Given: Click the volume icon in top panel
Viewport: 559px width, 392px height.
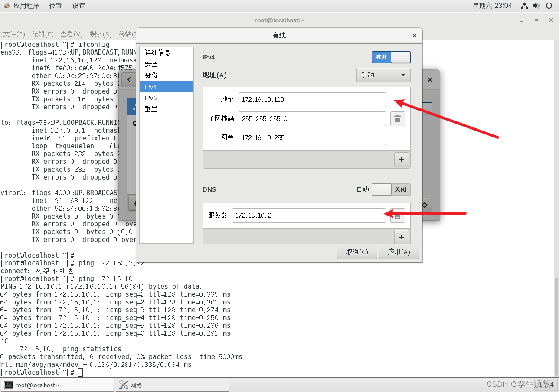Looking at the screenshot, I should point(536,6).
